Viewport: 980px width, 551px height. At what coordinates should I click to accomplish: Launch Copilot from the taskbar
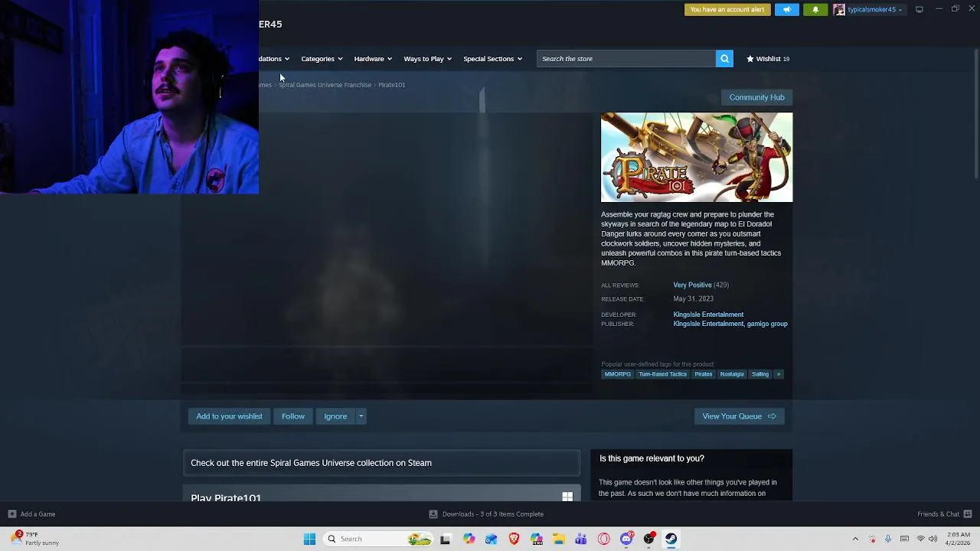(x=469, y=539)
